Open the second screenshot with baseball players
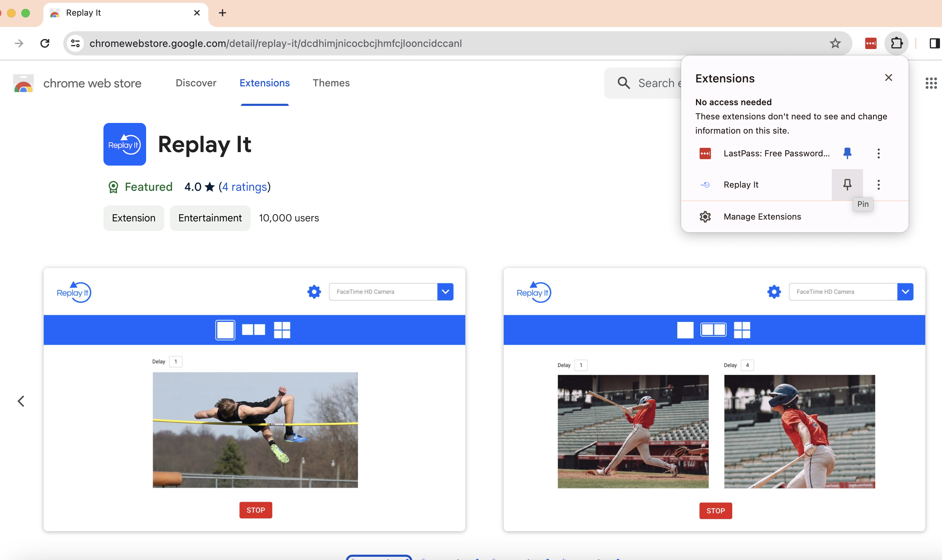 [x=714, y=400]
